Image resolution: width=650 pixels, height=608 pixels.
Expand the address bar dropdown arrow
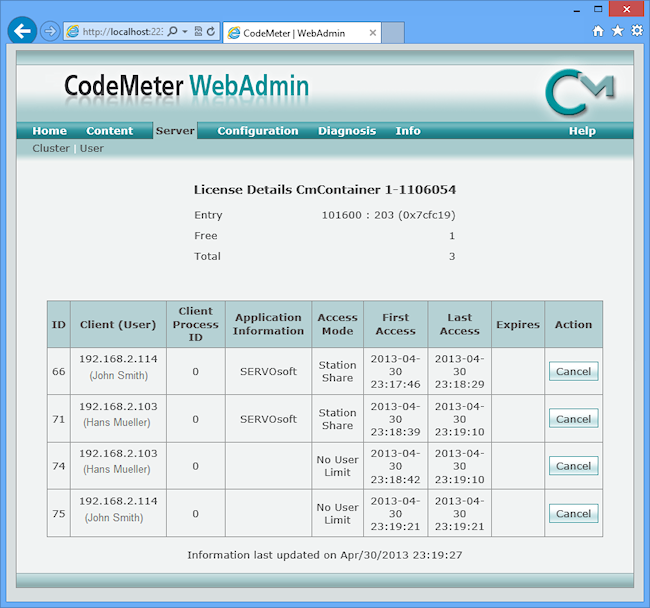(186, 32)
